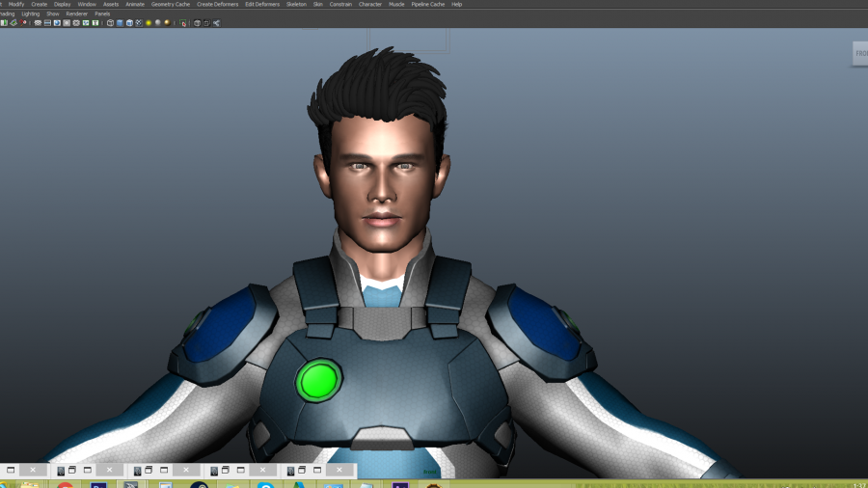868x488 pixels.
Task: Toggle wireframe on shaded cube icon
Action: click(x=129, y=22)
